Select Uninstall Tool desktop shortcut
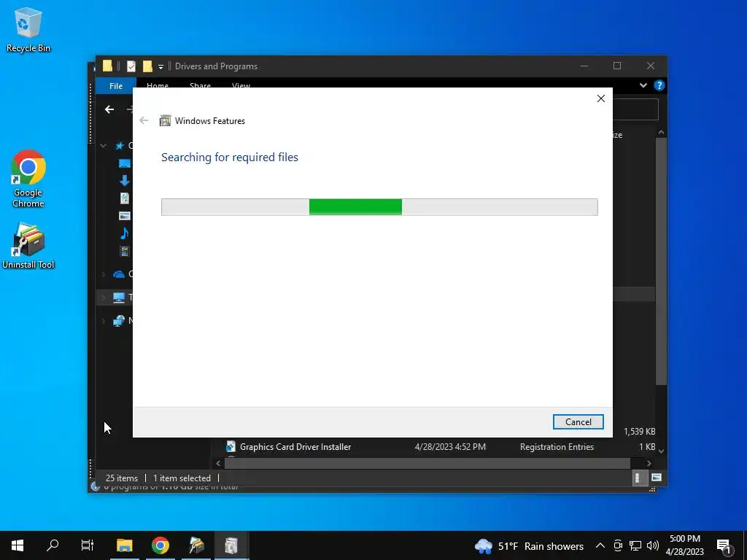This screenshot has width=747, height=560. tap(28, 246)
